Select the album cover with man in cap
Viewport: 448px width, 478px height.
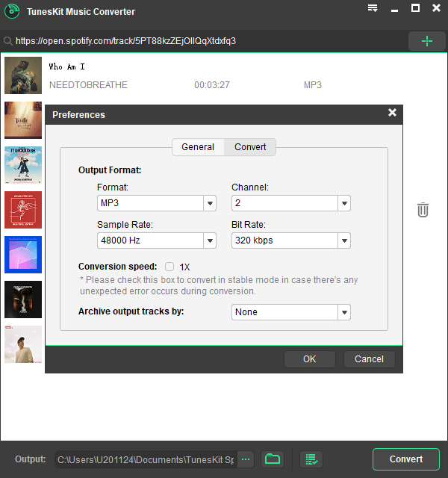[23, 344]
